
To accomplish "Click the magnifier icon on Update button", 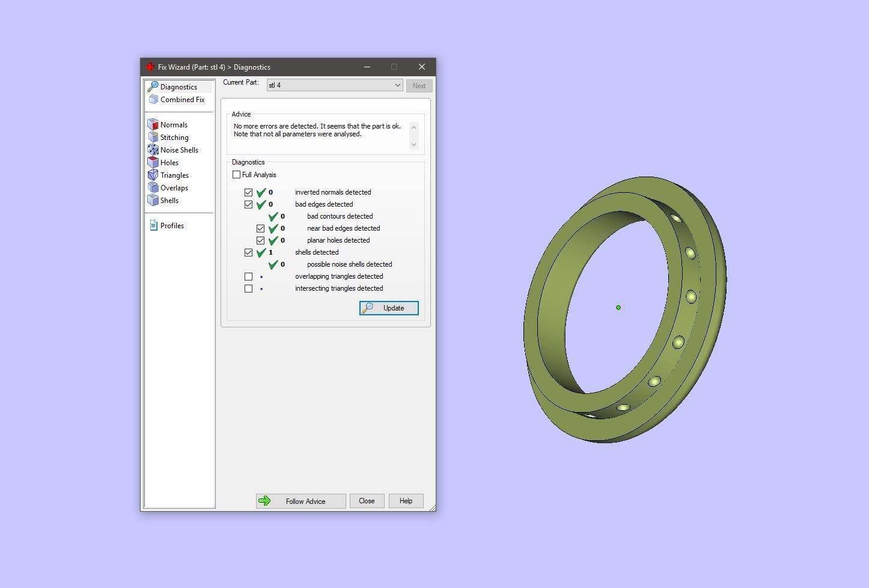I will pos(367,308).
